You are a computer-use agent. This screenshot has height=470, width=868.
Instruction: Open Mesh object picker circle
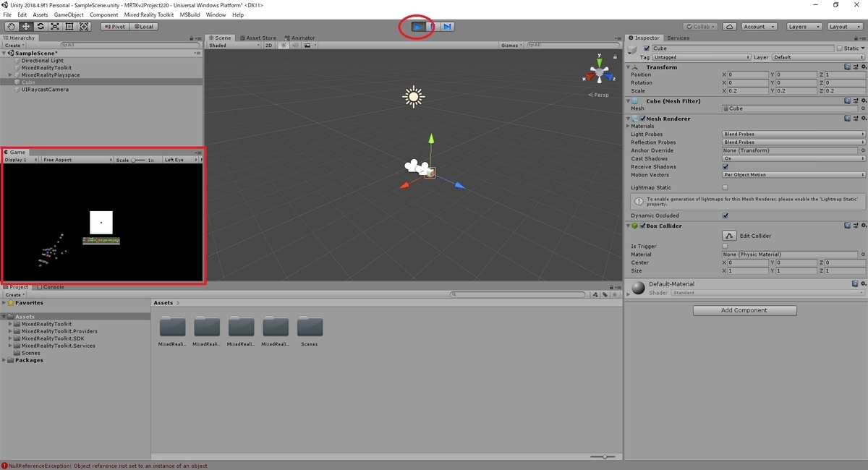pyautogui.click(x=862, y=108)
